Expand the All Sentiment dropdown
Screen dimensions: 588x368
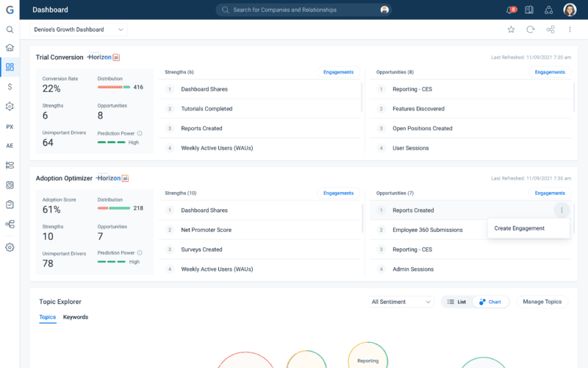tap(401, 302)
